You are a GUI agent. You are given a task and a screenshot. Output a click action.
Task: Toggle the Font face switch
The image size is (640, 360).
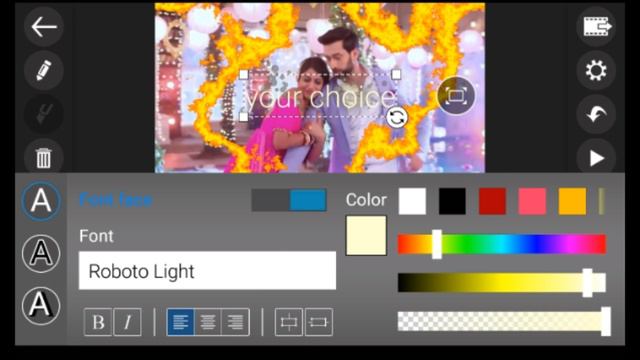point(289,200)
